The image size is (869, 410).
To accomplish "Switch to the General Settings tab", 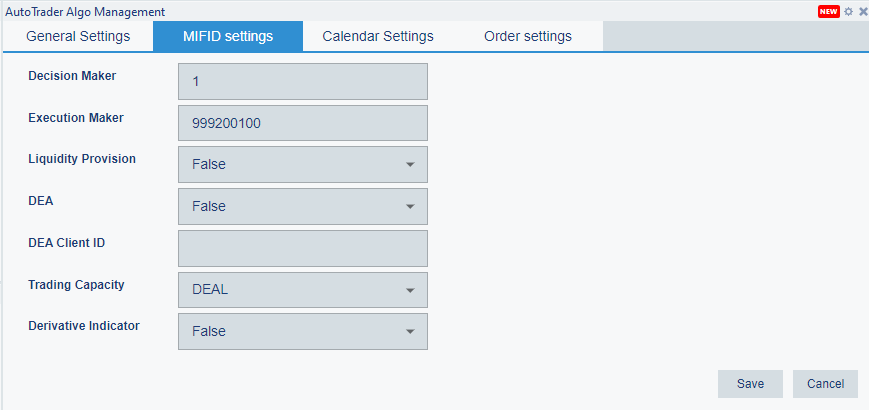I will pos(78,36).
